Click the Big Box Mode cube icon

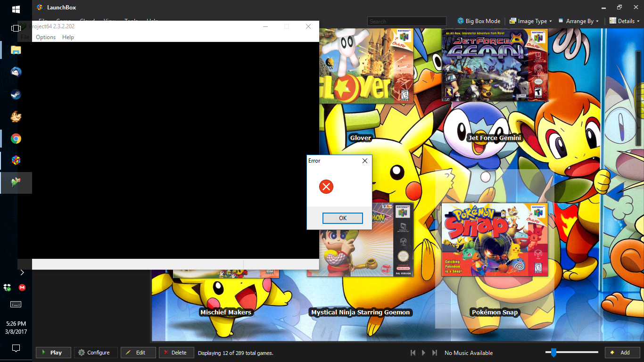coord(461,21)
